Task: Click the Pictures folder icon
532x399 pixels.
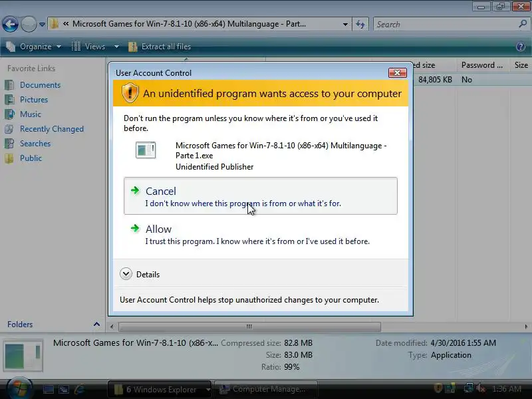Action: pos(9,99)
